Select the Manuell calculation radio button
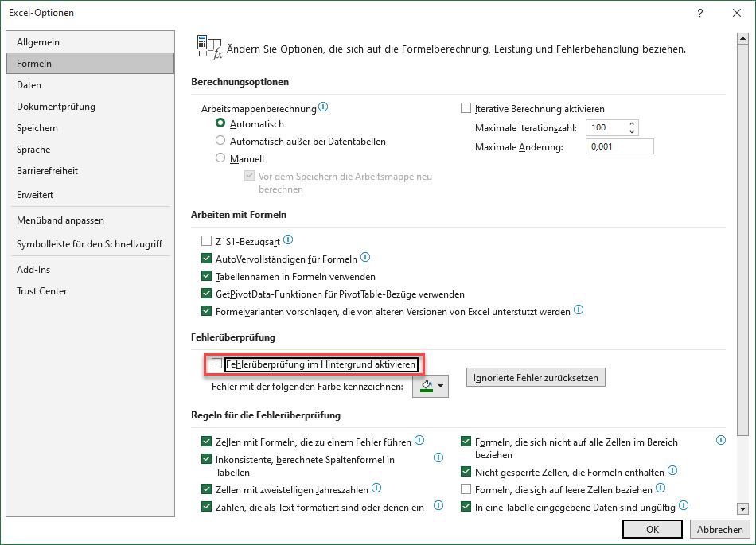756x545 pixels. (x=220, y=158)
